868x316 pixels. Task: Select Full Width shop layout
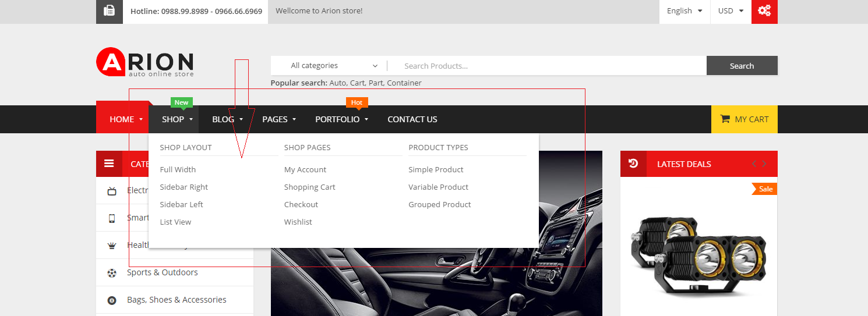[178, 169]
